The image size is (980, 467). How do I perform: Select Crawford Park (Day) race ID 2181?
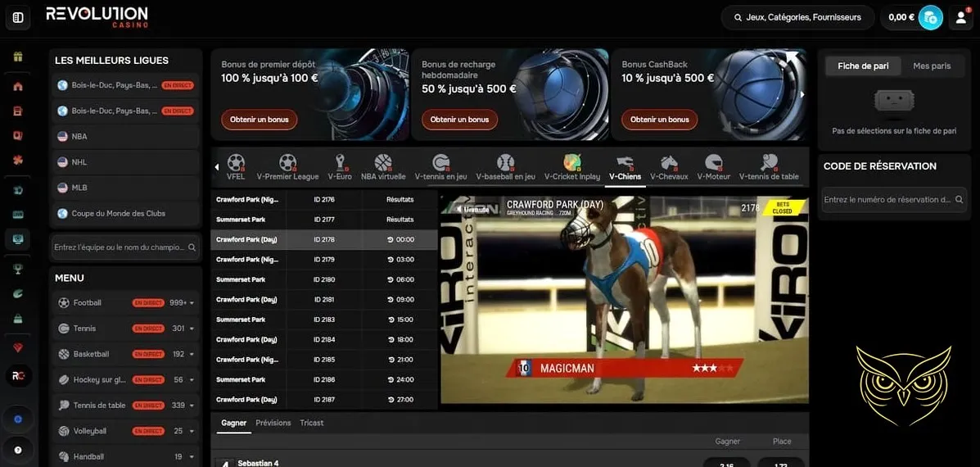tap(323, 300)
